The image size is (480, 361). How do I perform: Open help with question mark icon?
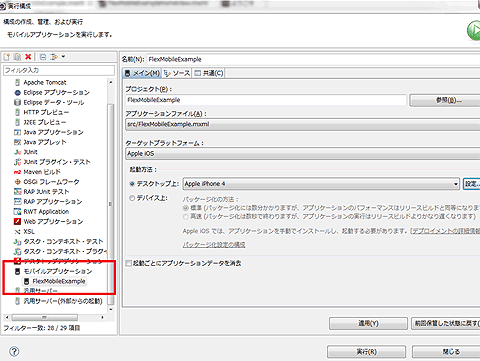coord(14,351)
